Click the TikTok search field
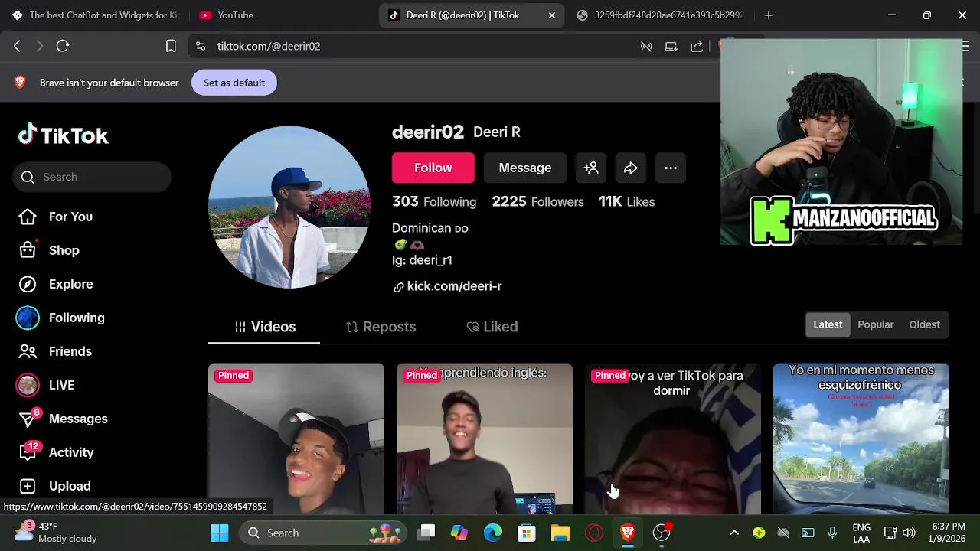Screen dimensions: 980x551 pos(92,177)
